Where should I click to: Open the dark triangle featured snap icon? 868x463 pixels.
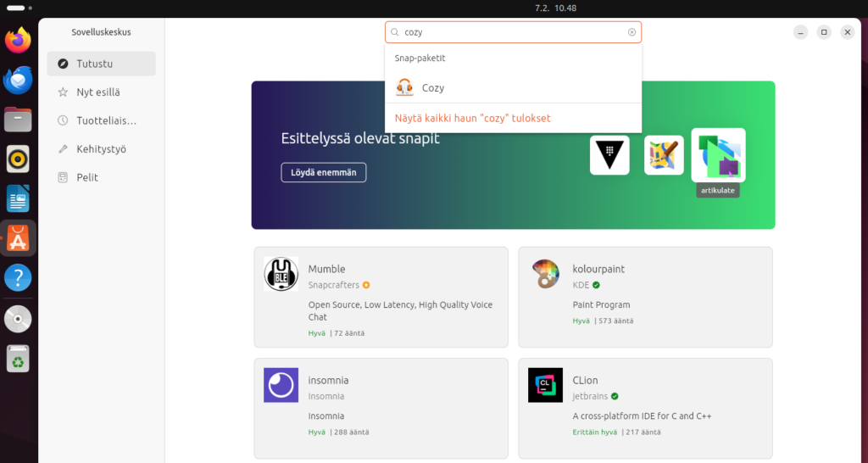point(609,155)
